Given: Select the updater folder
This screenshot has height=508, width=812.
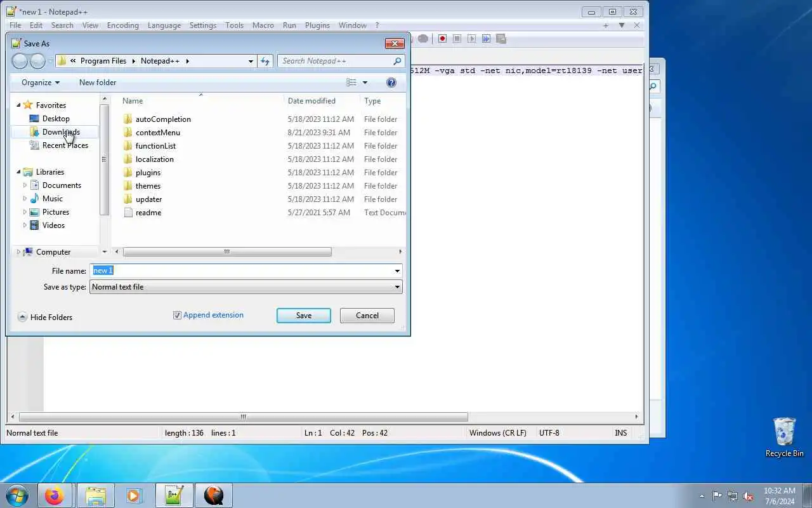Looking at the screenshot, I should click(148, 199).
